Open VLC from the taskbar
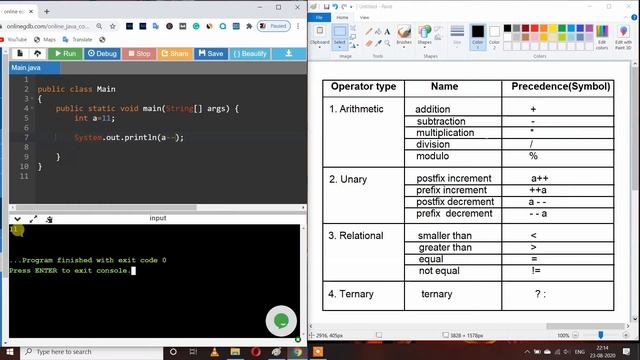This screenshot has height=360, width=640. coord(214,351)
